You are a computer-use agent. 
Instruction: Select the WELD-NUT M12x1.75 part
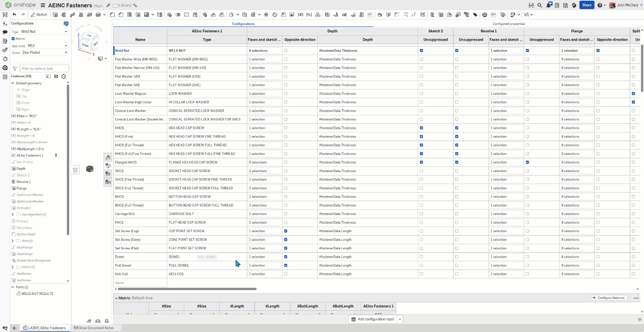tap(37, 294)
